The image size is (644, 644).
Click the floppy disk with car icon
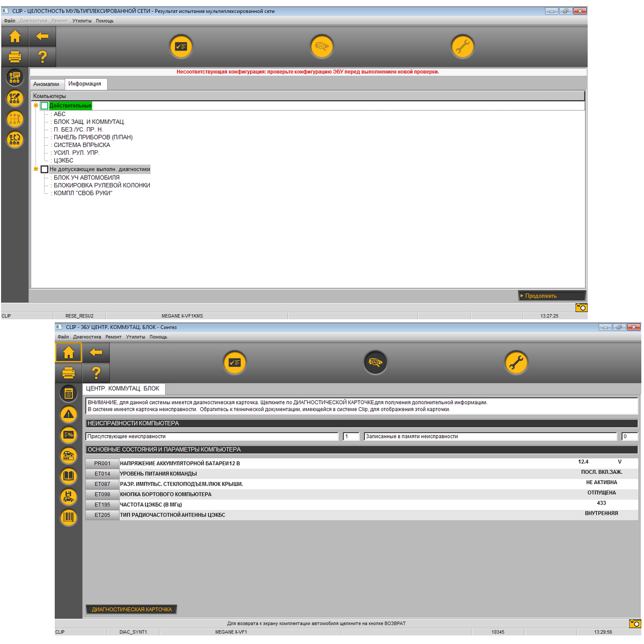coord(68,496)
